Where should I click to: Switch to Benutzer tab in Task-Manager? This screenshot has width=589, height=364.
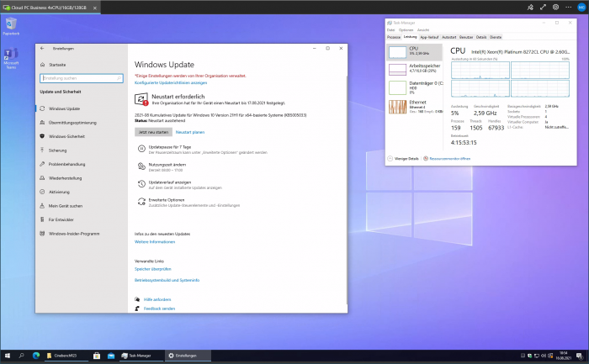pos(466,37)
